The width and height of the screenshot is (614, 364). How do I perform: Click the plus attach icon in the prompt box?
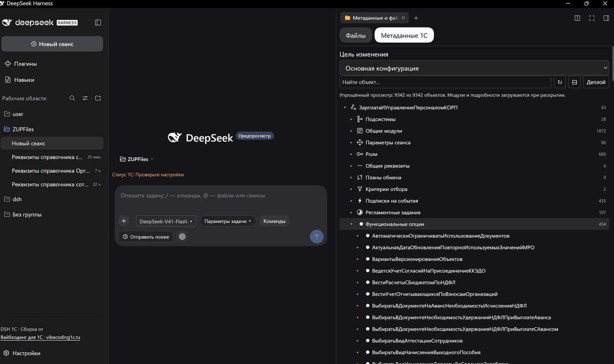pyautogui.click(x=124, y=221)
